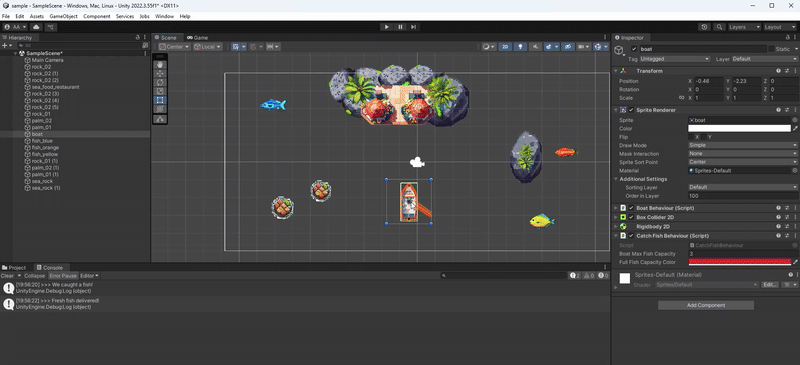Select the Rect tool in Scene toolbar

tap(160, 100)
